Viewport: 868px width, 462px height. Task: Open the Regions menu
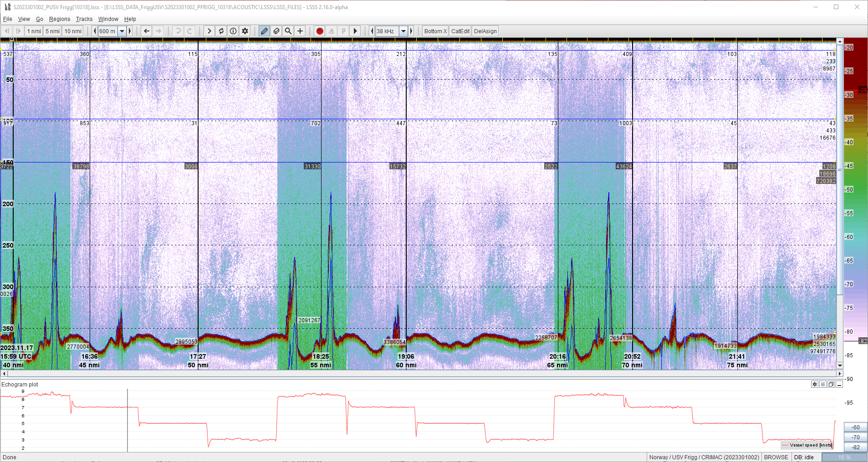[60, 19]
